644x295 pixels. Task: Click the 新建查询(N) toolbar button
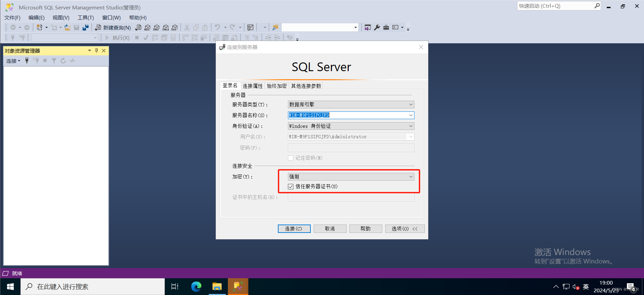113,28
